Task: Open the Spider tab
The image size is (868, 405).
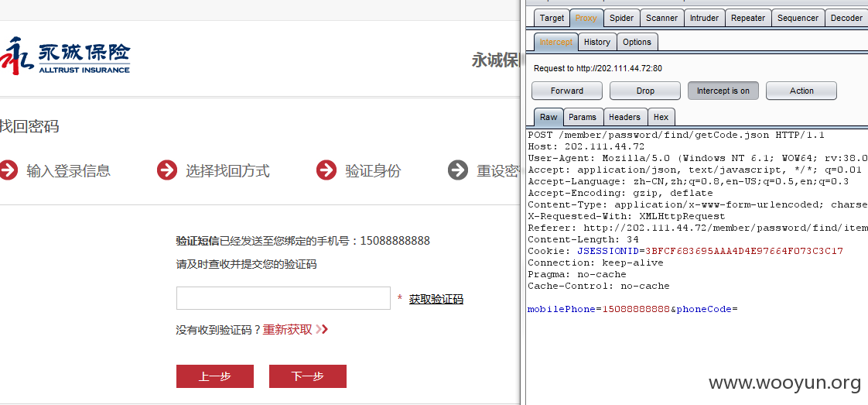Action: click(x=622, y=18)
